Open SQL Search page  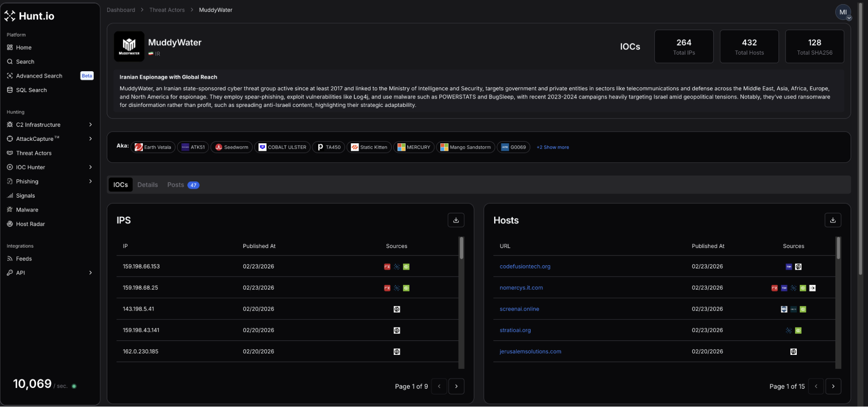click(31, 90)
